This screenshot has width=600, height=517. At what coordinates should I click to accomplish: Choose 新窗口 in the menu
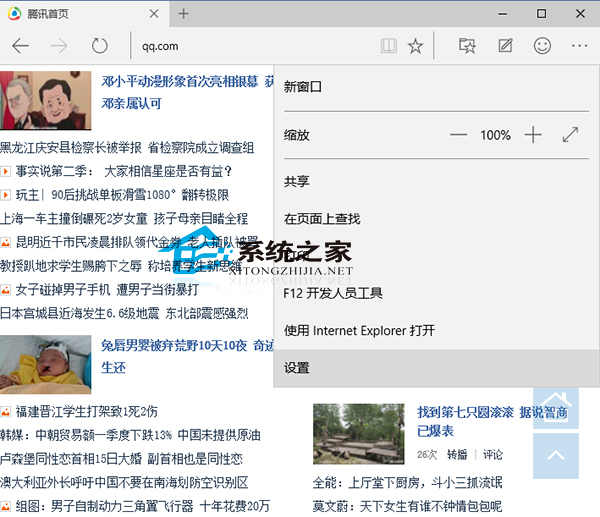[436, 87]
